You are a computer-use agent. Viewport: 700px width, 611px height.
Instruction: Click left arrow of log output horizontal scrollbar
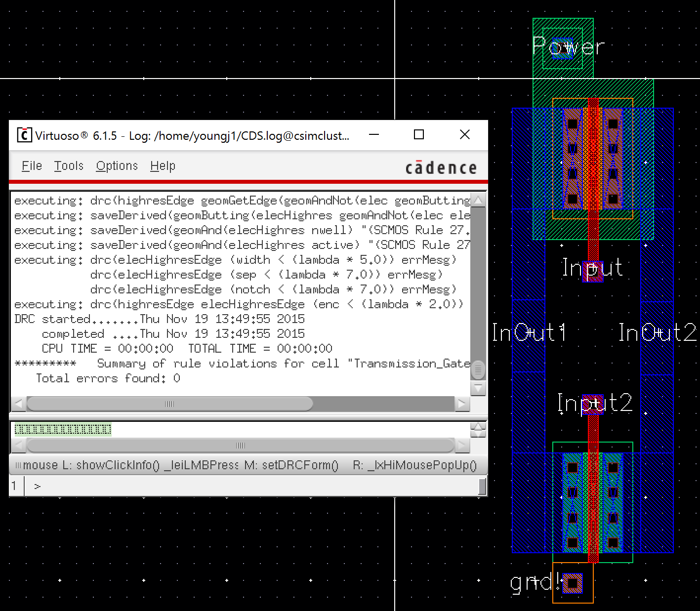click(x=18, y=404)
